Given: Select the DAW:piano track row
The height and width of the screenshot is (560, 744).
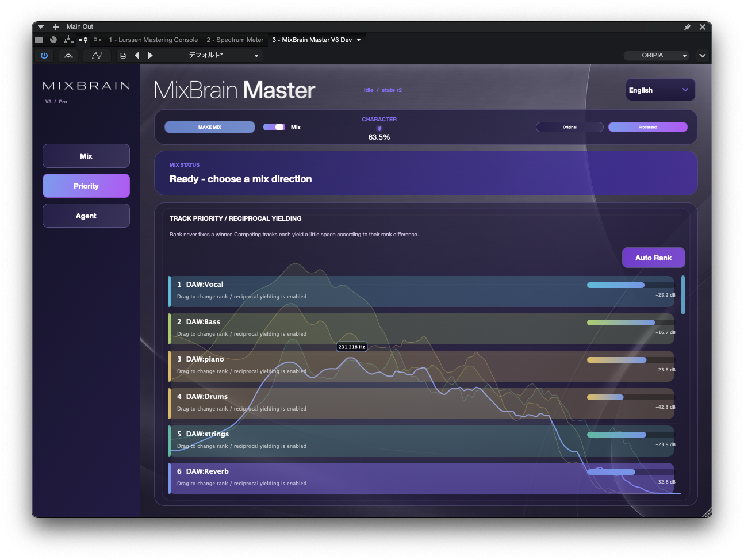Looking at the screenshot, I should click(421, 366).
